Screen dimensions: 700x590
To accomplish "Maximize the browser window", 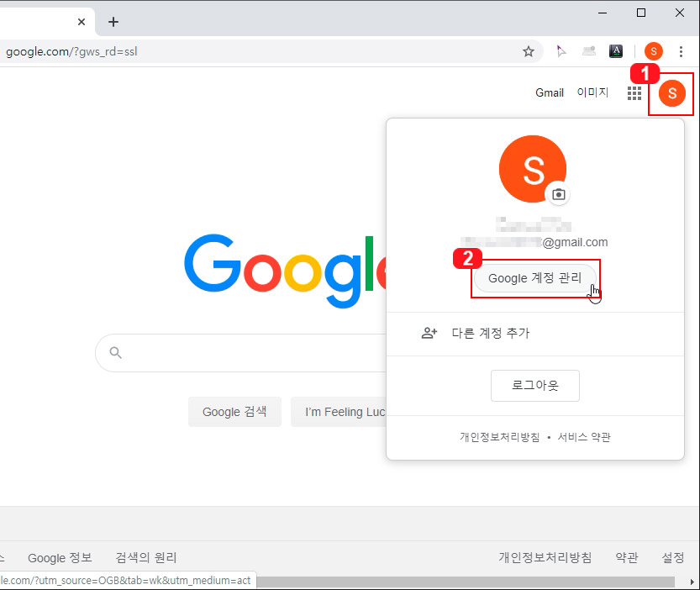I will click(x=641, y=13).
